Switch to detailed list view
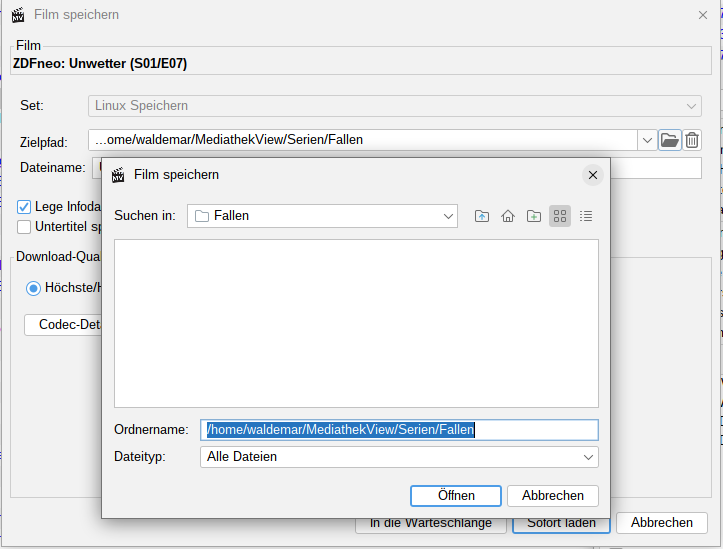The width and height of the screenshot is (723, 549). (586, 216)
